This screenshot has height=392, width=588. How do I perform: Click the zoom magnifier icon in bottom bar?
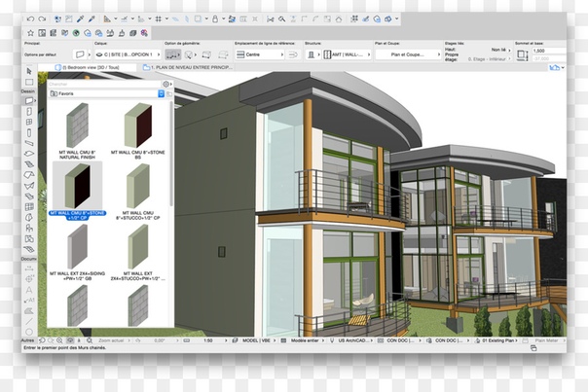pos(59,340)
